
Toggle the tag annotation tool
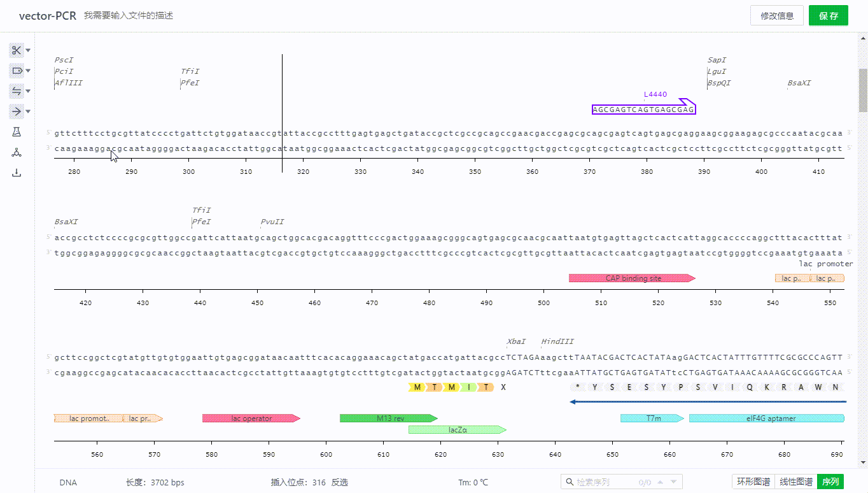(17, 71)
